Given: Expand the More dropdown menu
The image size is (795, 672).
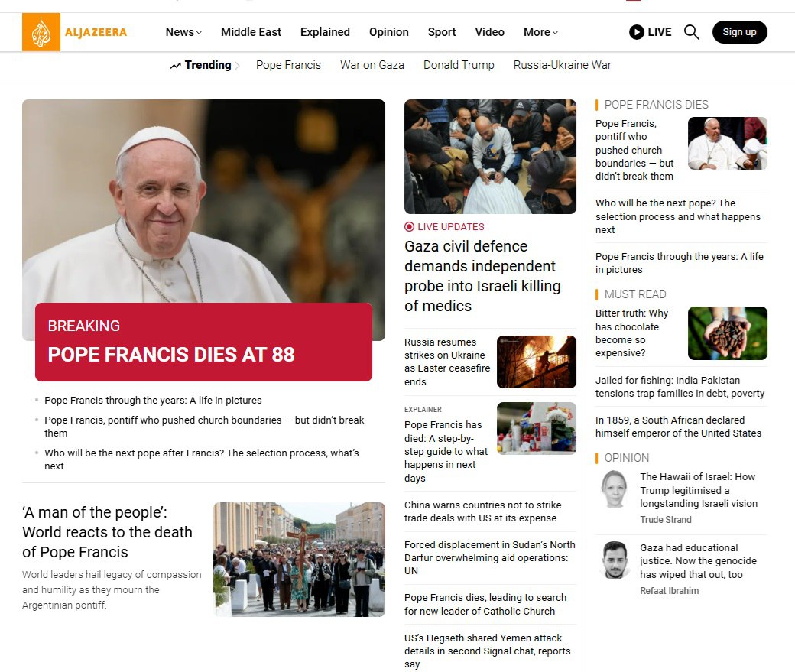Looking at the screenshot, I should [x=540, y=32].
